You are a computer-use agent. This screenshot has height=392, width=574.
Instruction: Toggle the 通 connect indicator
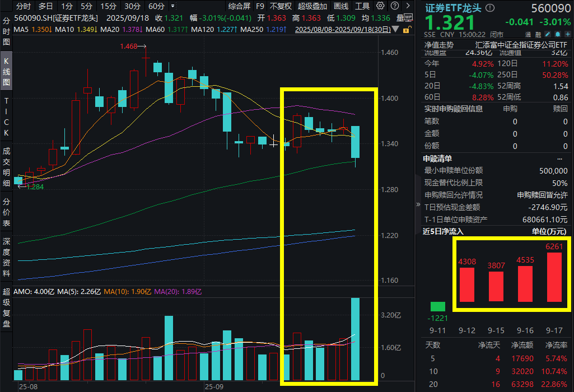click(528, 35)
